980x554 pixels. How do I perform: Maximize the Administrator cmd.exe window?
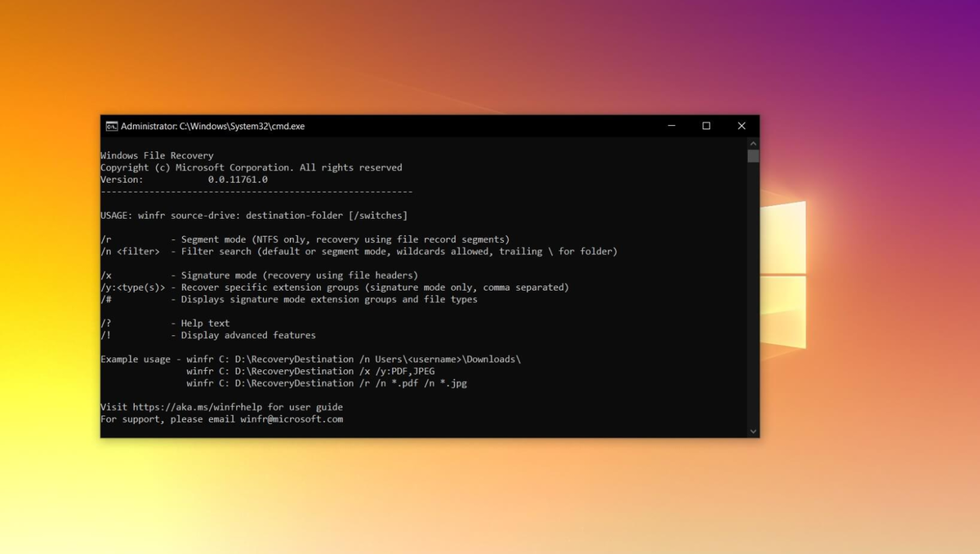pos(706,126)
